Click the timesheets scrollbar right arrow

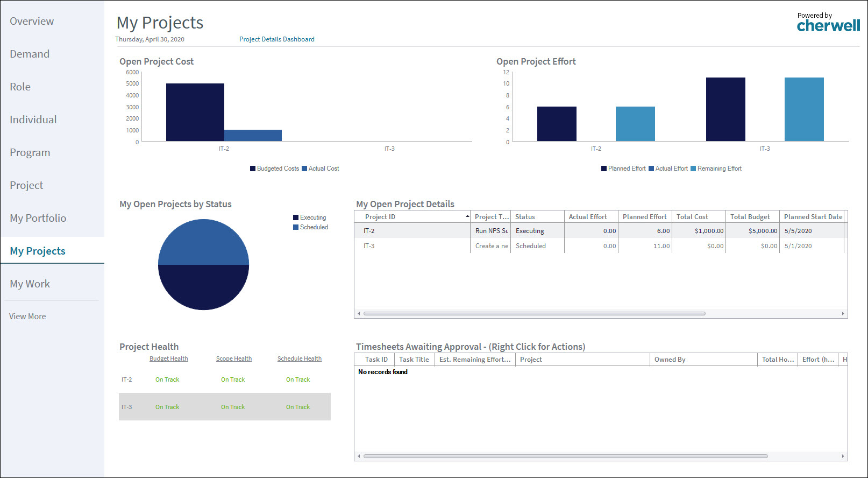[843, 456]
